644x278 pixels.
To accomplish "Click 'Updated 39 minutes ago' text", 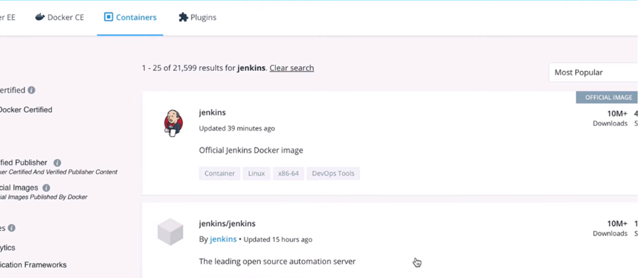I will tap(237, 128).
